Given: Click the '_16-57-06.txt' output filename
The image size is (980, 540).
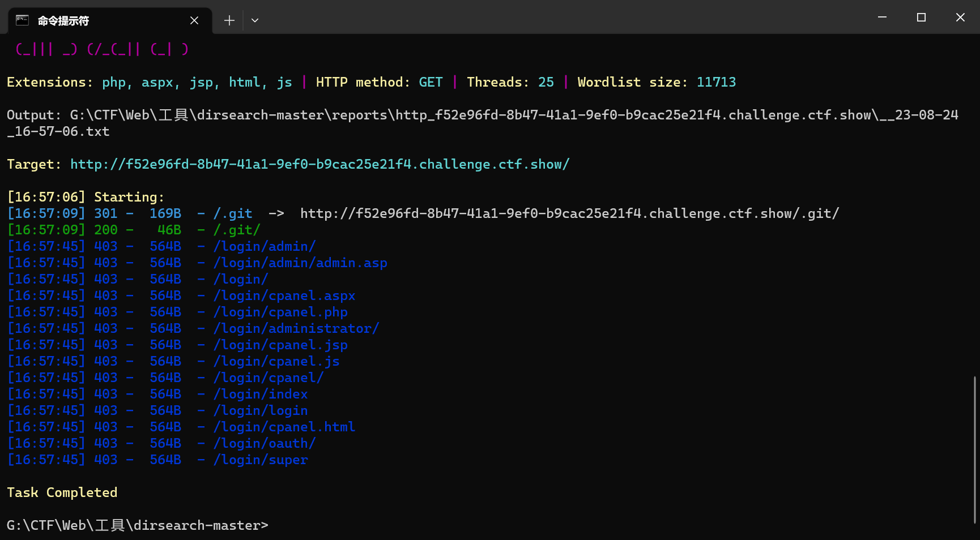Looking at the screenshot, I should (x=58, y=131).
